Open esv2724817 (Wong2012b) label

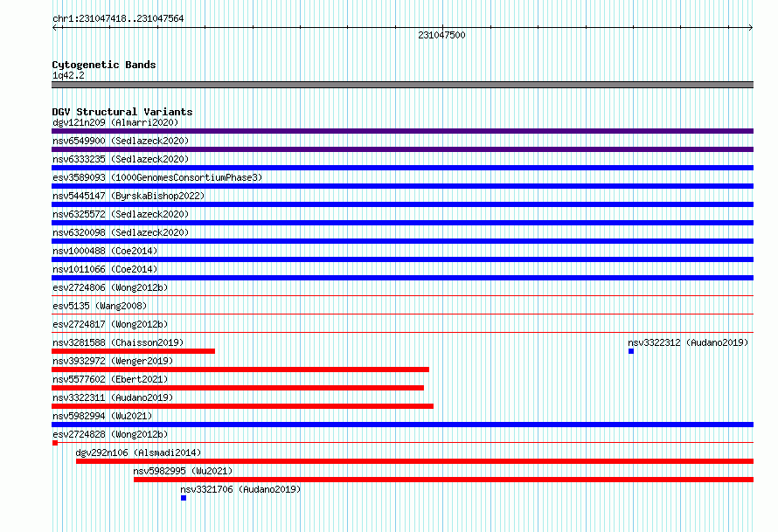point(110,324)
